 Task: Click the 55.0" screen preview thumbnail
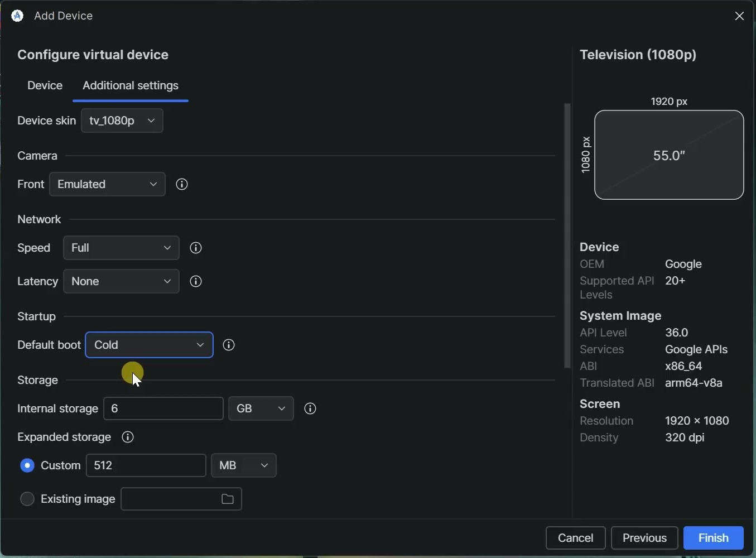click(x=670, y=155)
